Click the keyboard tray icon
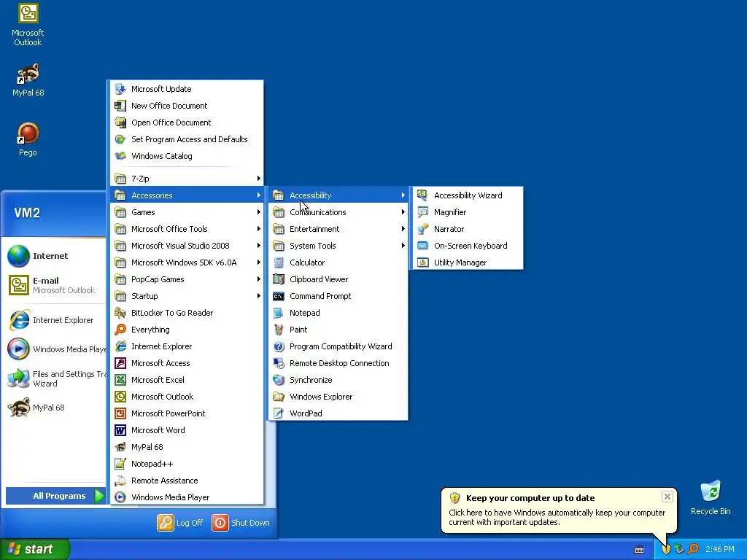The image size is (747, 560). (x=639, y=550)
